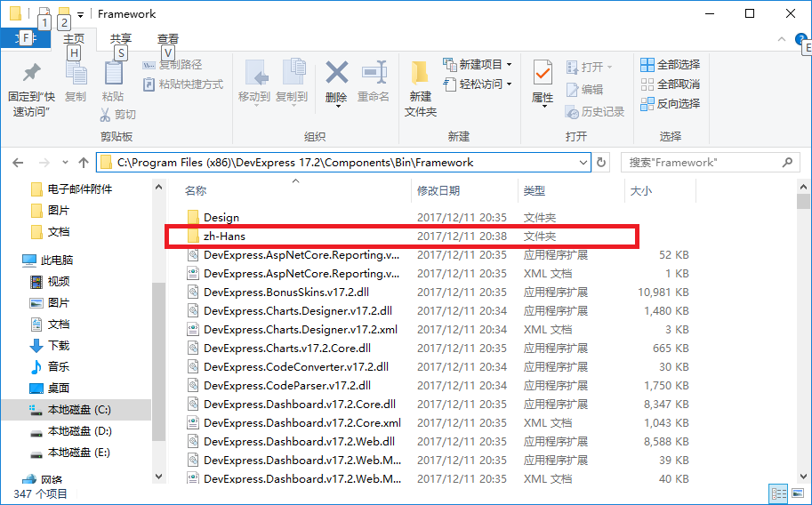812x505 pixels.
Task: Click Copy path (复制路径)
Action: tap(173, 65)
